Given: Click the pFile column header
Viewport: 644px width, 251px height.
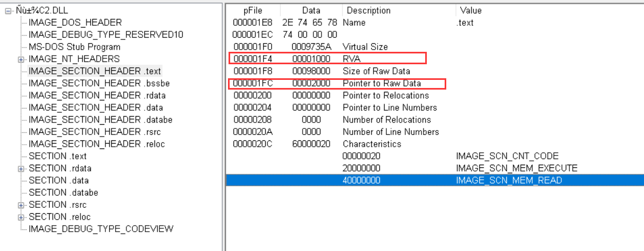Looking at the screenshot, I should (x=253, y=10).
